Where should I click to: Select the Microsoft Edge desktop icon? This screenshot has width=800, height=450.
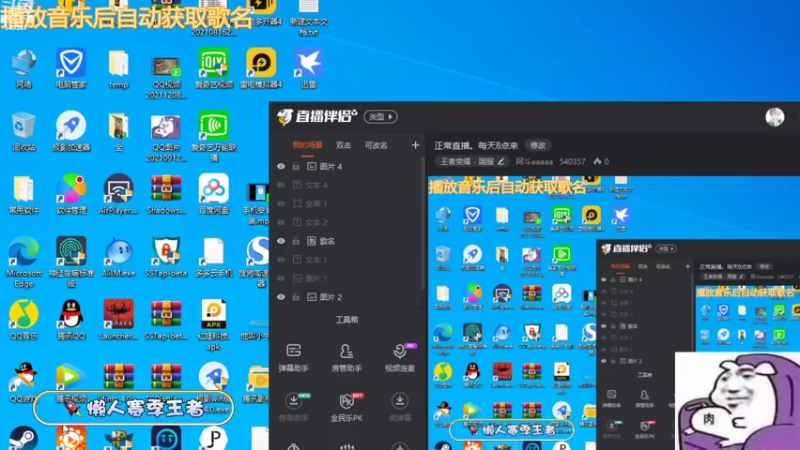tap(23, 262)
